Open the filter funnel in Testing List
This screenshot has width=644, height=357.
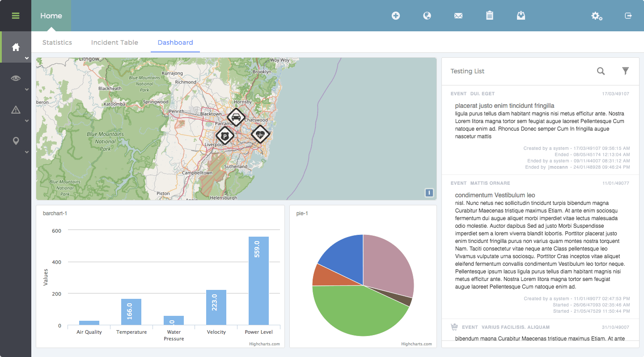pyautogui.click(x=626, y=71)
